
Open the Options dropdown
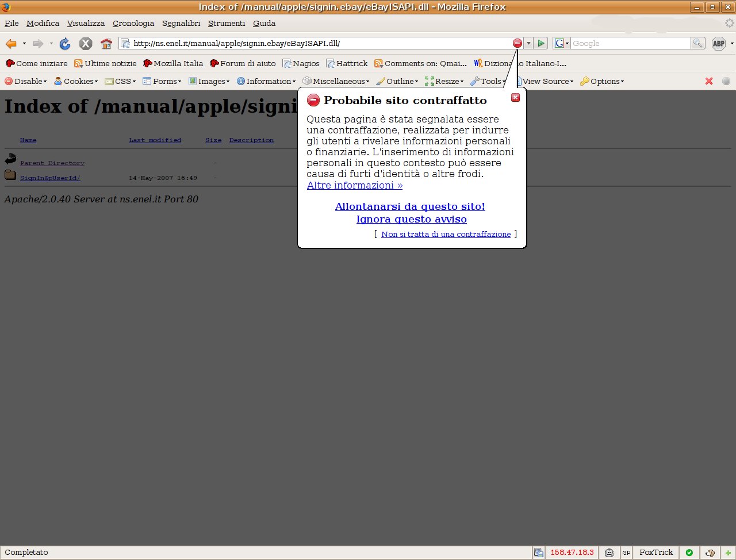[602, 81]
